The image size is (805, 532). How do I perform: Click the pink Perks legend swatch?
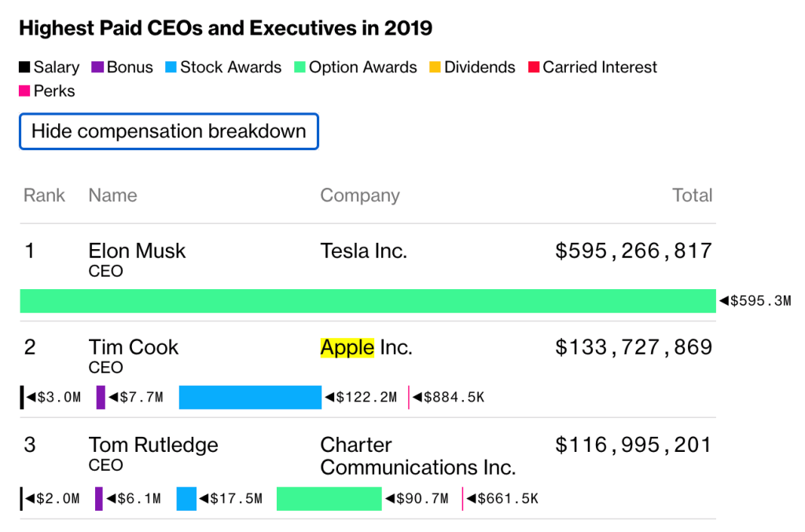[24, 92]
